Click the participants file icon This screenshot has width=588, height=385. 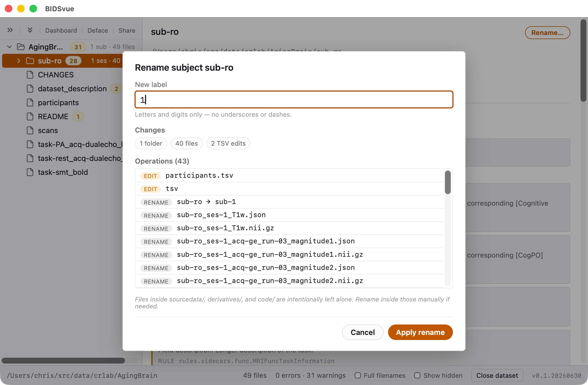click(30, 103)
